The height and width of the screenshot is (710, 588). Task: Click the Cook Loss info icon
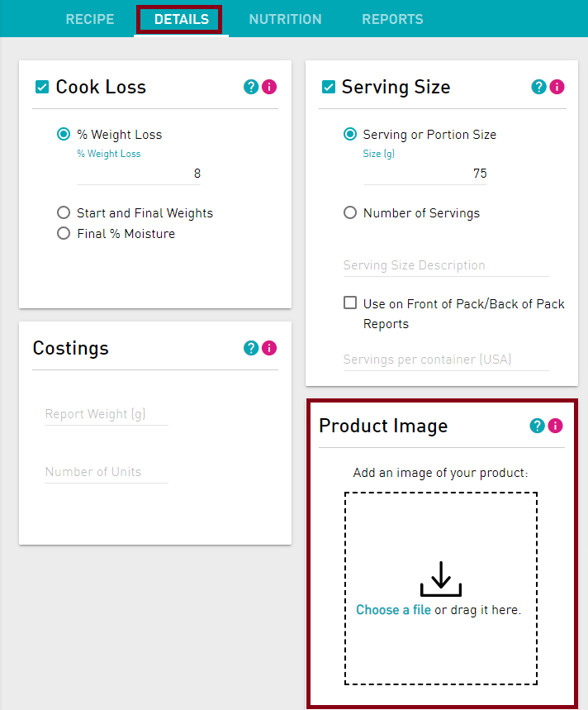pos(271,86)
